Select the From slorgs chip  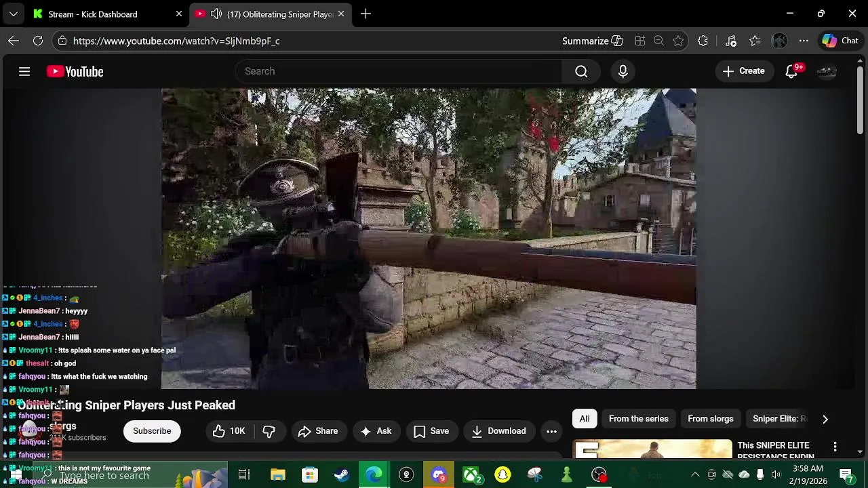pyautogui.click(x=711, y=419)
